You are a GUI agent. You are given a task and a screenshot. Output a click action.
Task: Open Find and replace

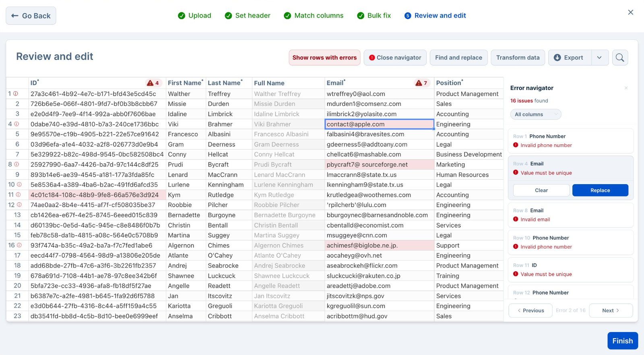(458, 57)
